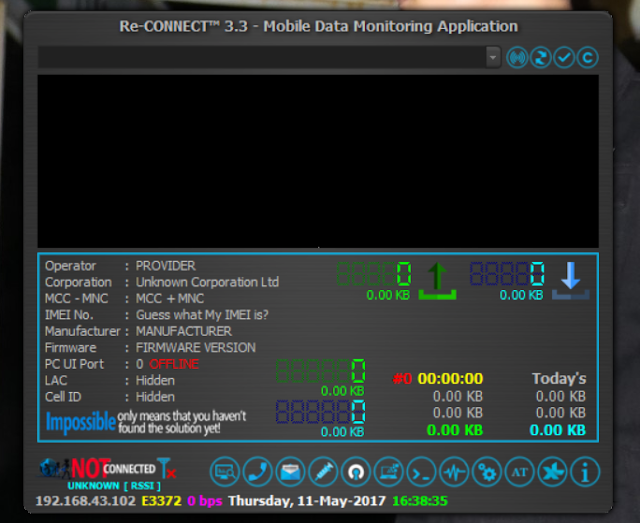The width and height of the screenshot is (640, 523).
Task: Click the pulse waveform icon
Action: [x=454, y=472]
